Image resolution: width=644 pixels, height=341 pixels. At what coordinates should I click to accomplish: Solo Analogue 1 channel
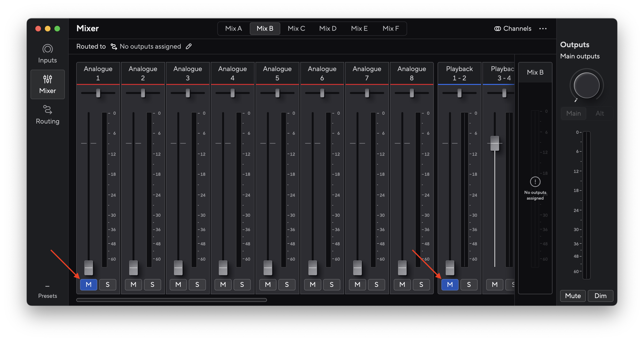pos(107,284)
